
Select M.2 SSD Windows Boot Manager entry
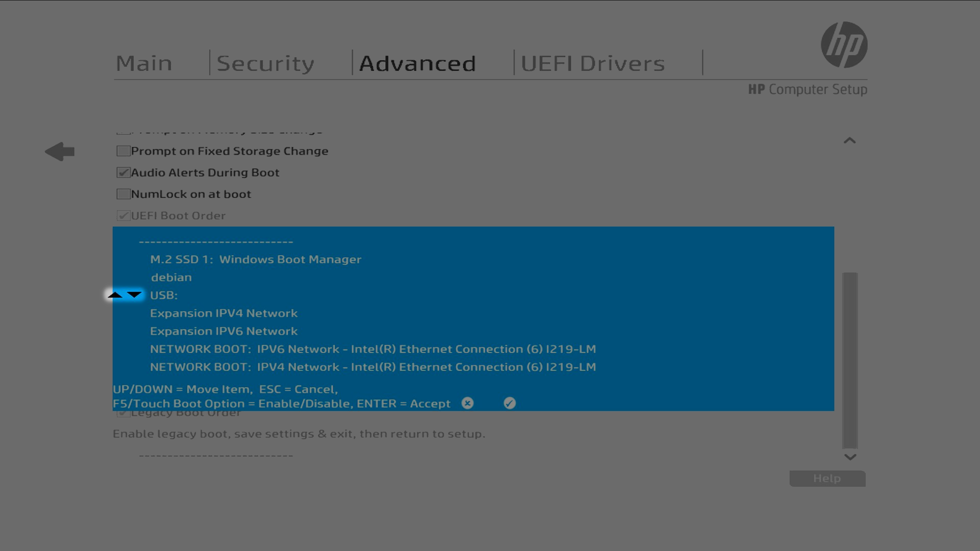pyautogui.click(x=255, y=259)
